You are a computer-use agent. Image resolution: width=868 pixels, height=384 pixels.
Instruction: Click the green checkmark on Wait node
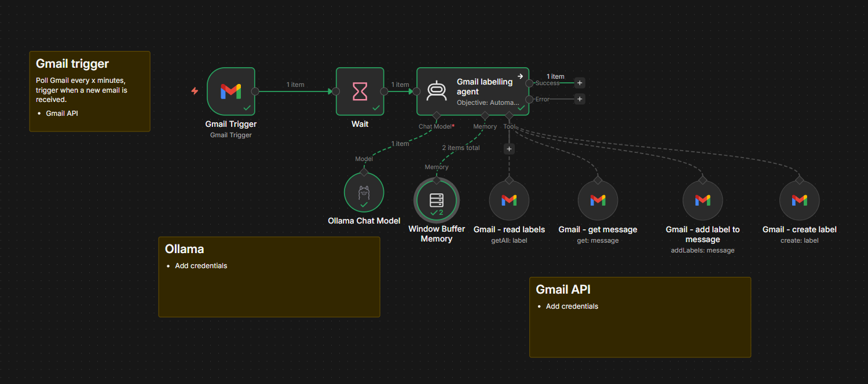click(x=376, y=108)
